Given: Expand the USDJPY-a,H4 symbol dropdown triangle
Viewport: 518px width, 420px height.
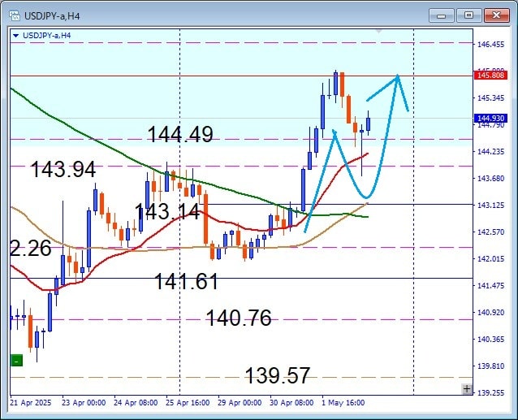Looking at the screenshot, I should [x=15, y=36].
